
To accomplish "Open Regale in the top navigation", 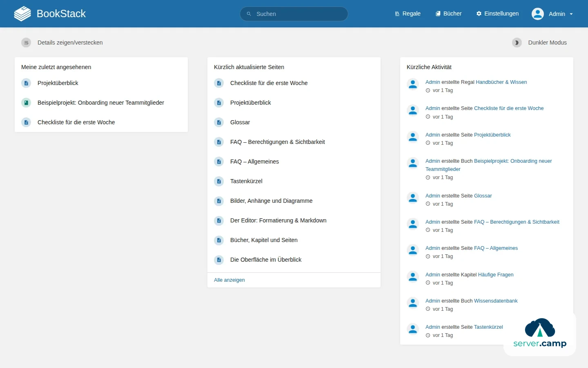I will click(408, 13).
